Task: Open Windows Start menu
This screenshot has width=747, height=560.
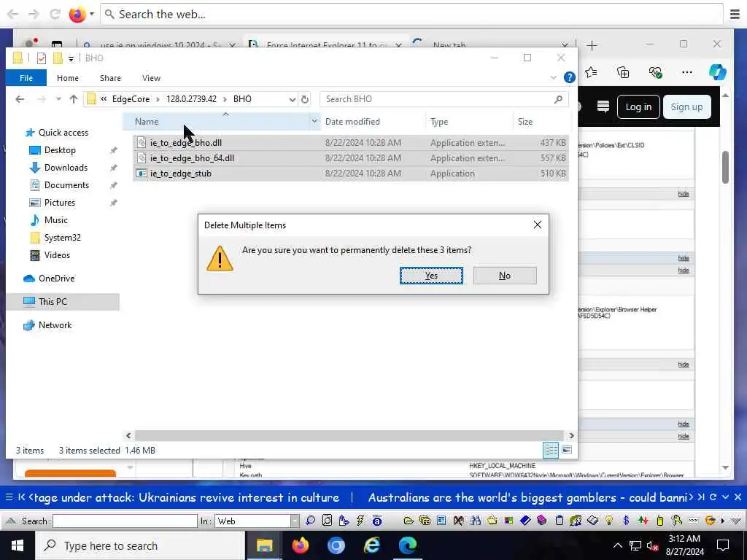Action: click(18, 545)
